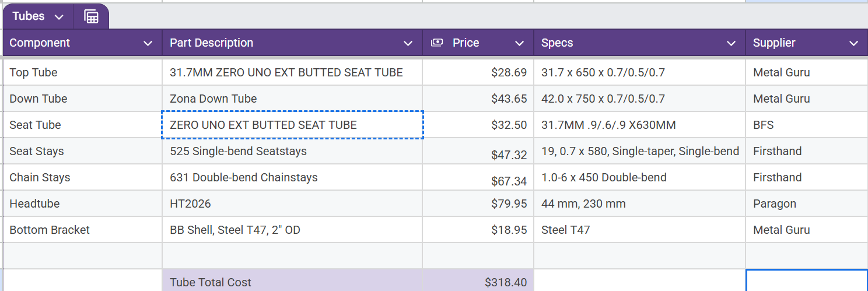Click the Tube Total Cost label cell
Viewport: 868px width, 291px height.
click(x=292, y=282)
